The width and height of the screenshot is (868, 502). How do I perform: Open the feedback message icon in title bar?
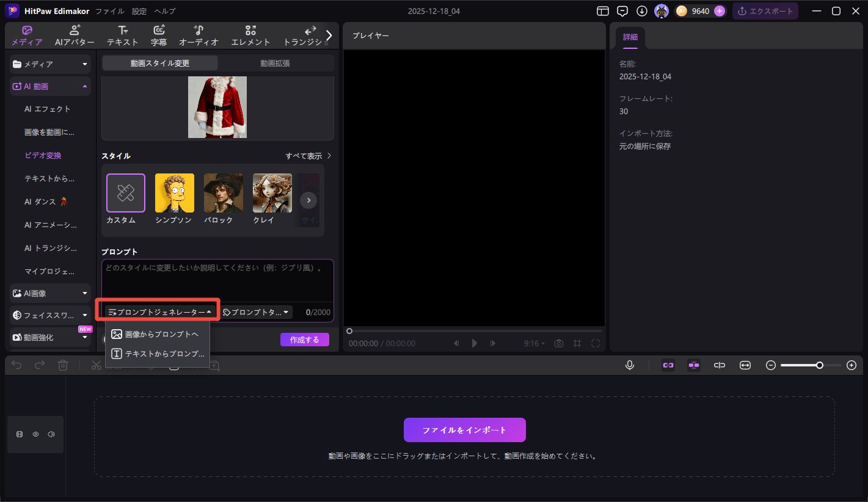622,11
